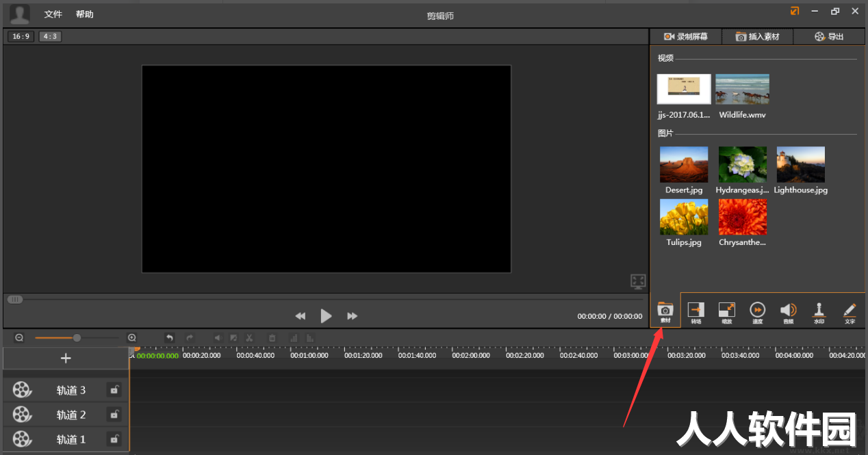The width and height of the screenshot is (868, 455).
Task: Open the 速度 speed panel
Action: pyautogui.click(x=757, y=312)
